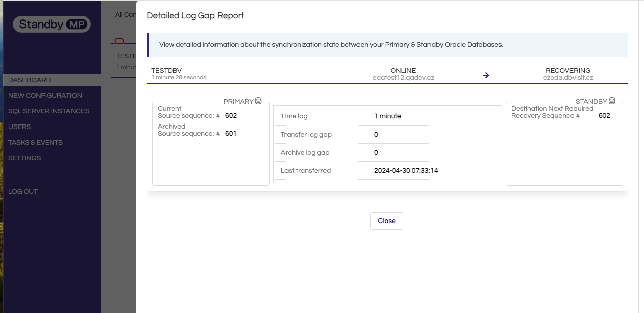This screenshot has width=644, height=313.
Task: Click the 'Detailed Log Gap Report' title
Action: [x=195, y=16]
